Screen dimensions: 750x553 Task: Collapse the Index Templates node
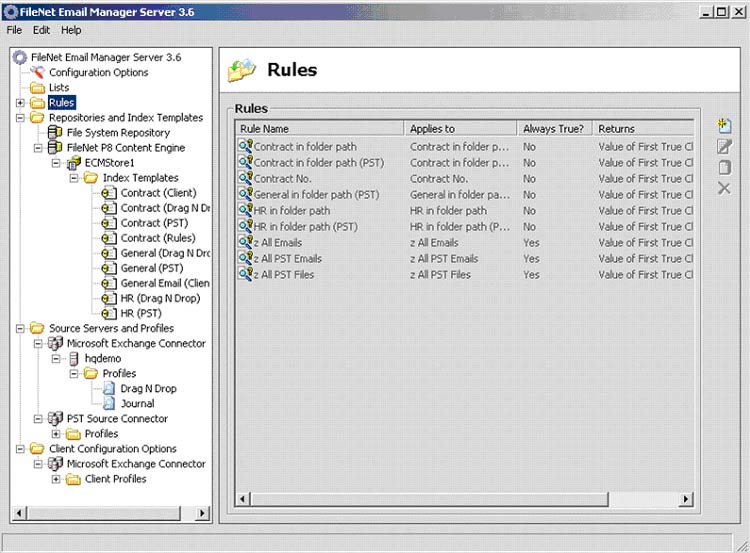pyautogui.click(x=74, y=178)
